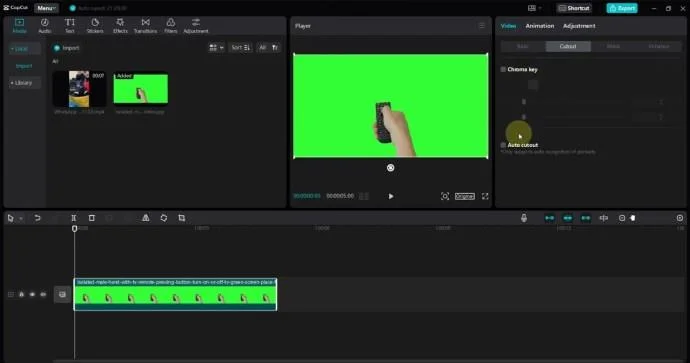Open the Transitions panel
690x363 pixels.
point(145,26)
